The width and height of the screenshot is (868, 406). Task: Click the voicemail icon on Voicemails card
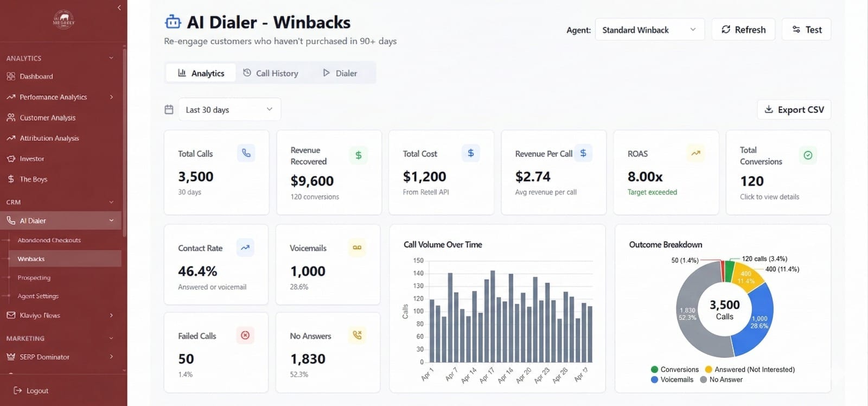pyautogui.click(x=357, y=248)
